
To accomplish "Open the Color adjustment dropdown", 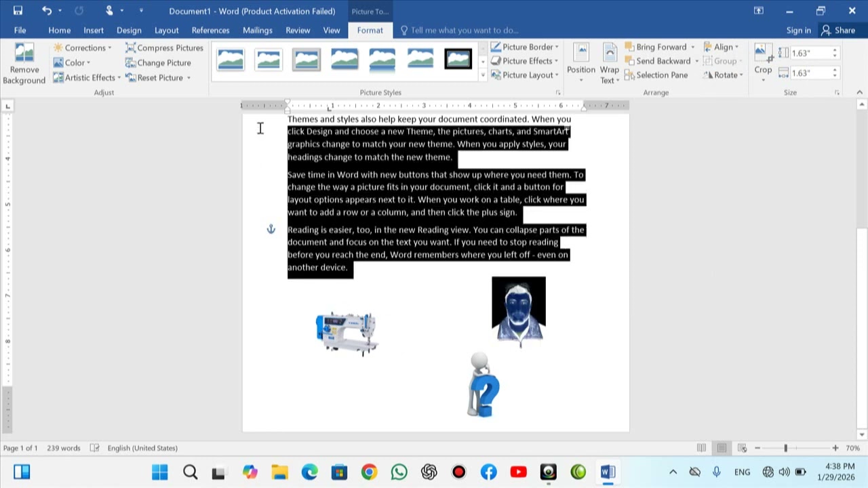I will [x=72, y=62].
